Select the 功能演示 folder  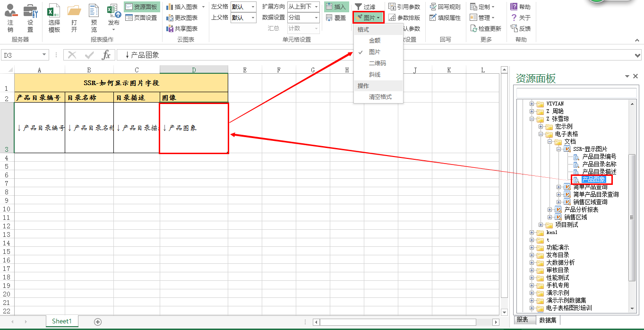click(558, 247)
